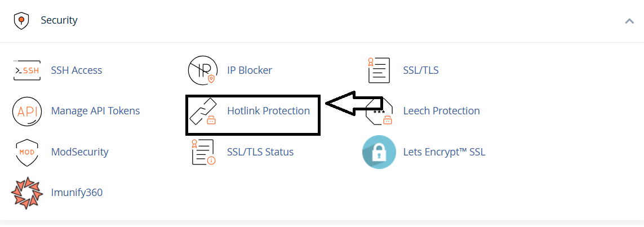644x227 pixels.
Task: Open the ModSecurity text link
Action: [79, 152]
